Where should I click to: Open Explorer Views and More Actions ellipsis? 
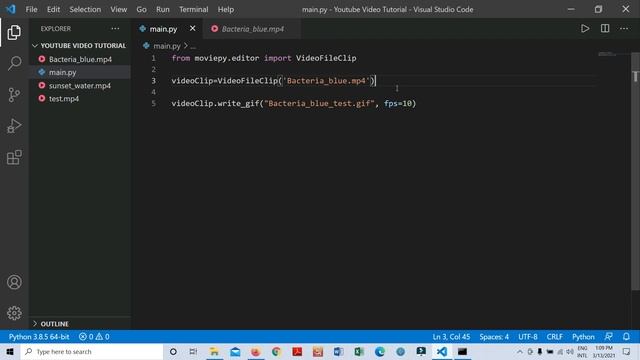click(x=116, y=29)
